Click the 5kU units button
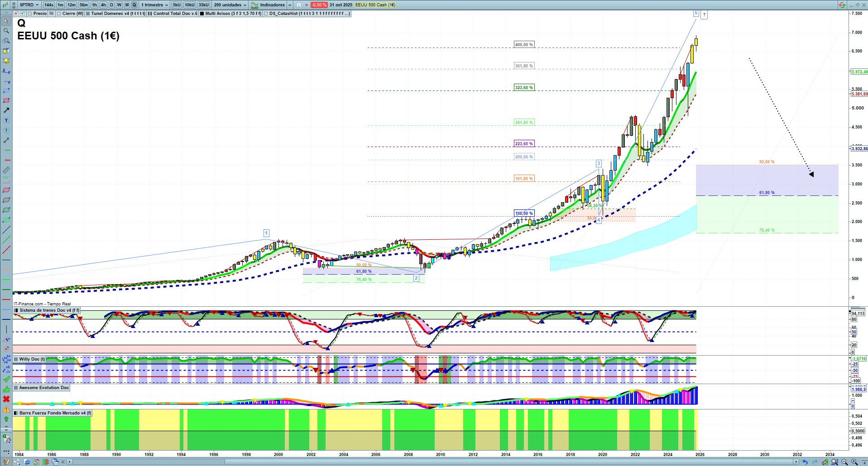The width and height of the screenshot is (868, 466). click(177, 5)
